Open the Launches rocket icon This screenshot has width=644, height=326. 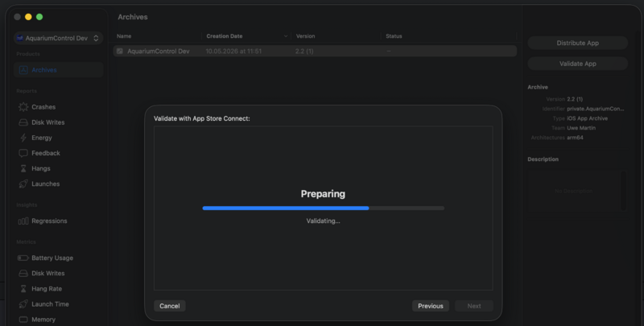click(23, 184)
